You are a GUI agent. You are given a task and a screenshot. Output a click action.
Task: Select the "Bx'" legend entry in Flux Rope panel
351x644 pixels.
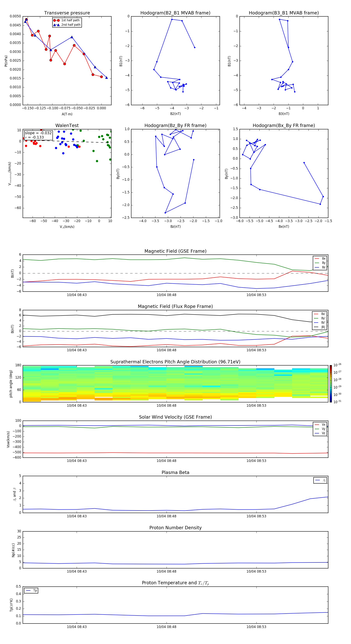click(320, 314)
